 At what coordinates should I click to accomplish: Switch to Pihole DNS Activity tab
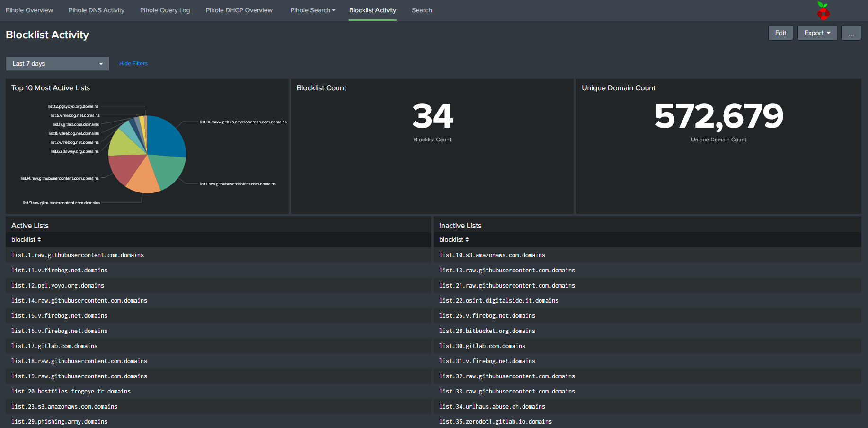[97, 10]
